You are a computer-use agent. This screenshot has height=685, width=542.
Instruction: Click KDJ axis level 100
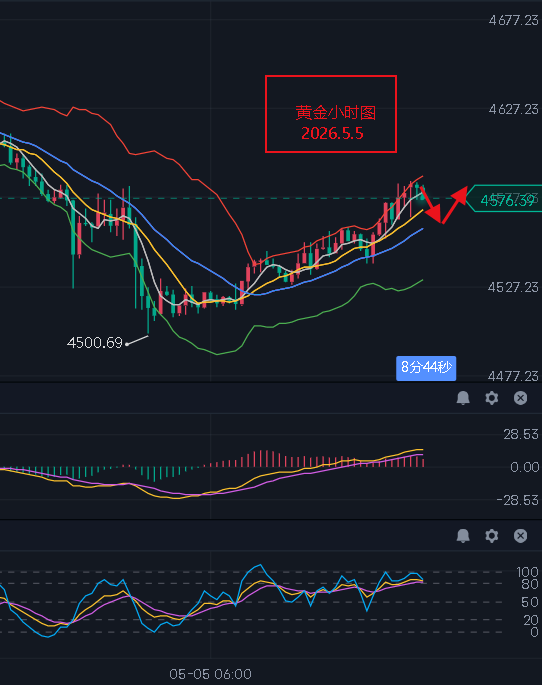tap(528, 572)
